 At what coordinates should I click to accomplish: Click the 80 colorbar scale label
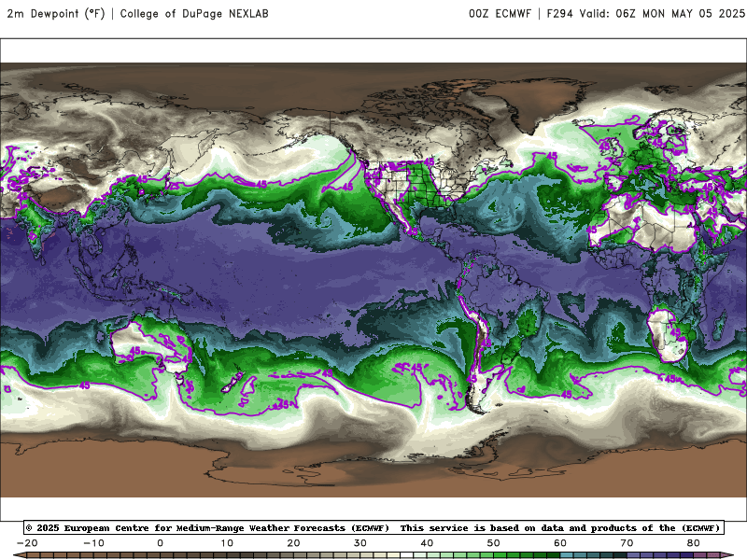[694, 543]
